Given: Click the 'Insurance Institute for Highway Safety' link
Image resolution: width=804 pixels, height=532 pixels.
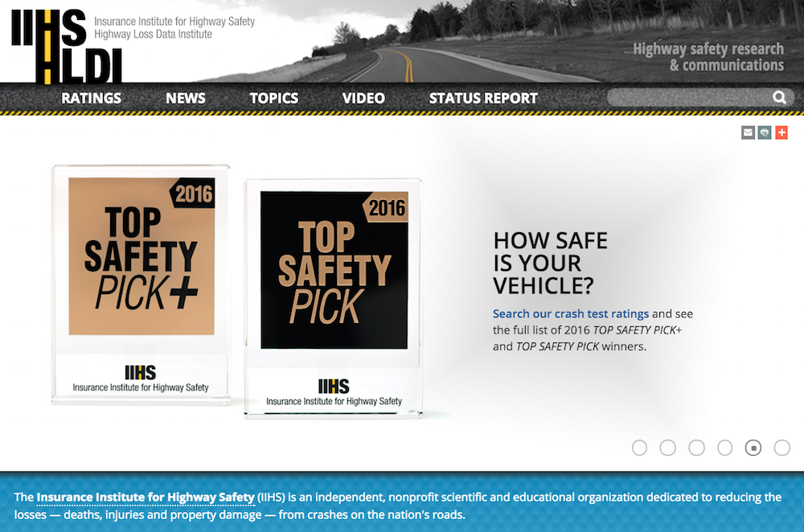Looking at the screenshot, I should pyautogui.click(x=146, y=497).
